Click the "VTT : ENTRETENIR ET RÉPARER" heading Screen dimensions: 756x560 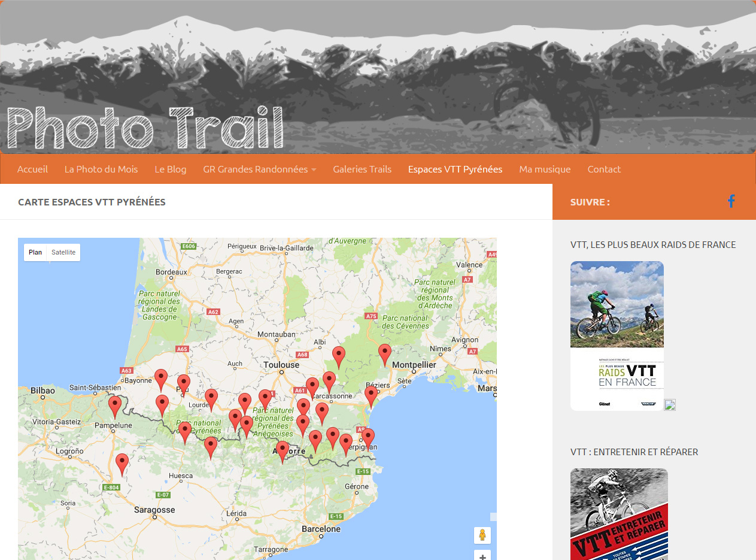[634, 452]
